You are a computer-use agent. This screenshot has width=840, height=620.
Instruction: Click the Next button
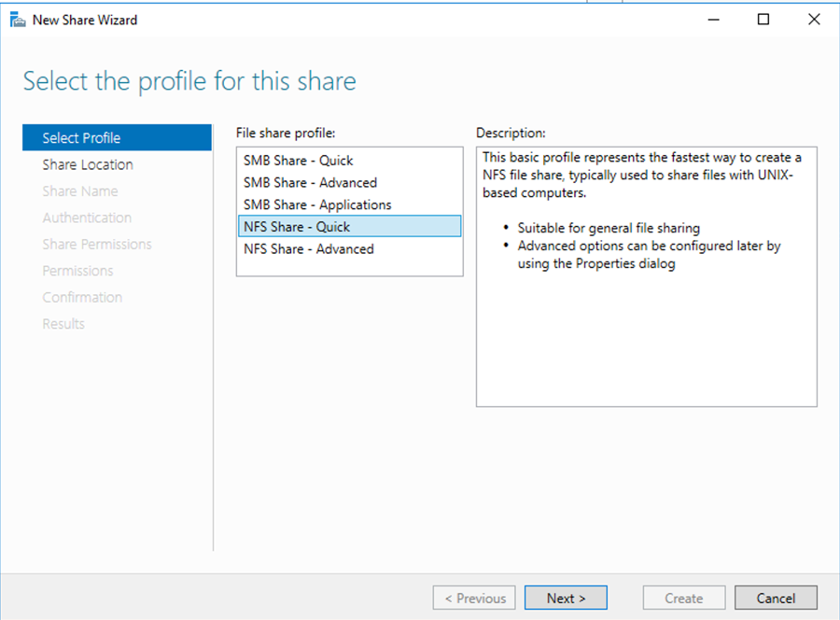click(x=566, y=598)
